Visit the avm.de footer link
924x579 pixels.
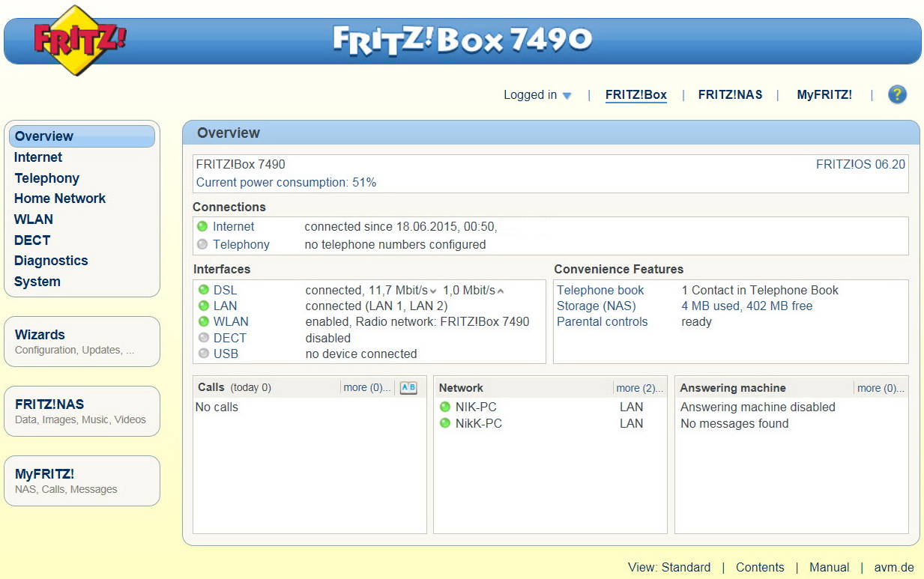click(x=894, y=567)
